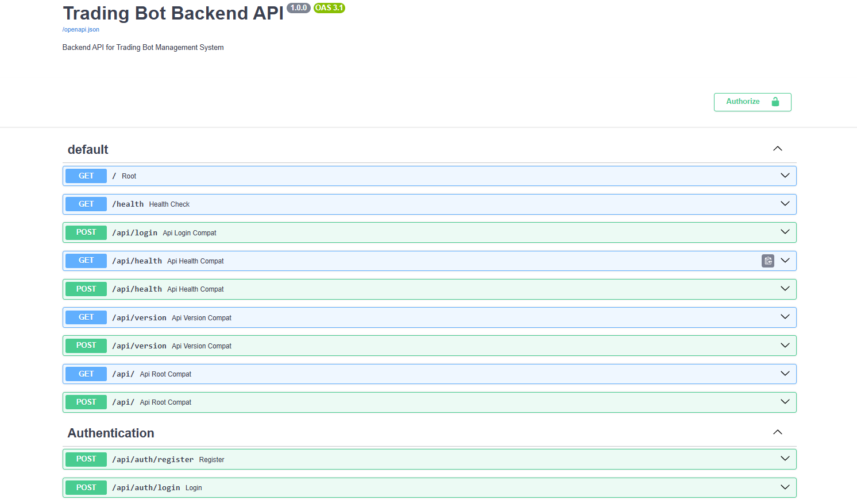857x504 pixels.
Task: Select the default section heading
Action: [x=88, y=150]
